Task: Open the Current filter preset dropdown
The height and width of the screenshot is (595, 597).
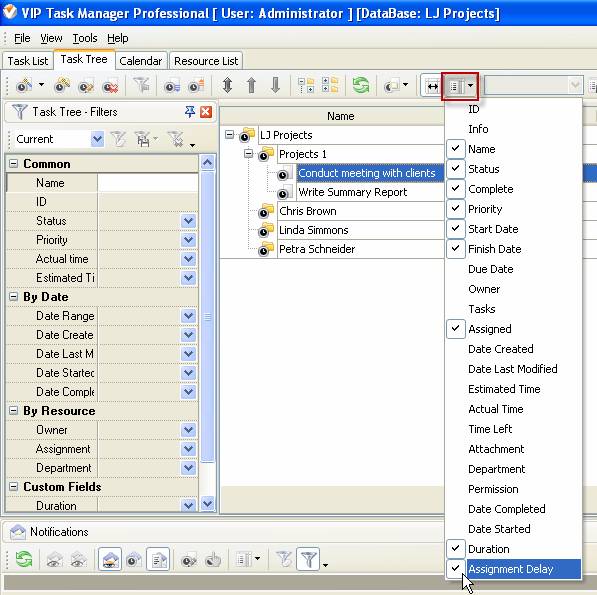Action: pos(97,139)
